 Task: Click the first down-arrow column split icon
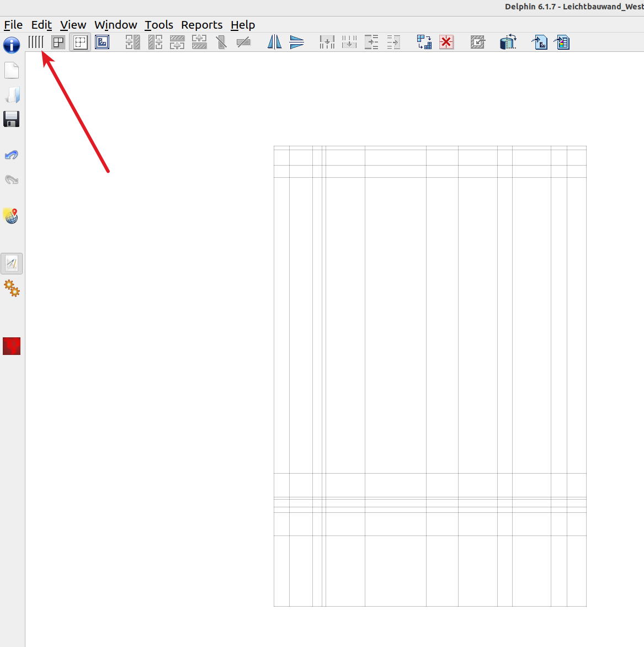pos(327,42)
